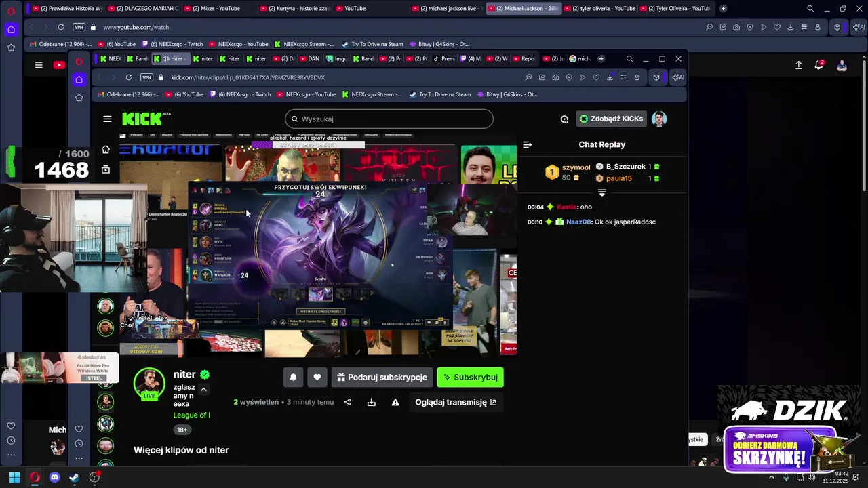This screenshot has width=868, height=488.
Task: Open Steam from the taskbar
Action: click(x=74, y=477)
